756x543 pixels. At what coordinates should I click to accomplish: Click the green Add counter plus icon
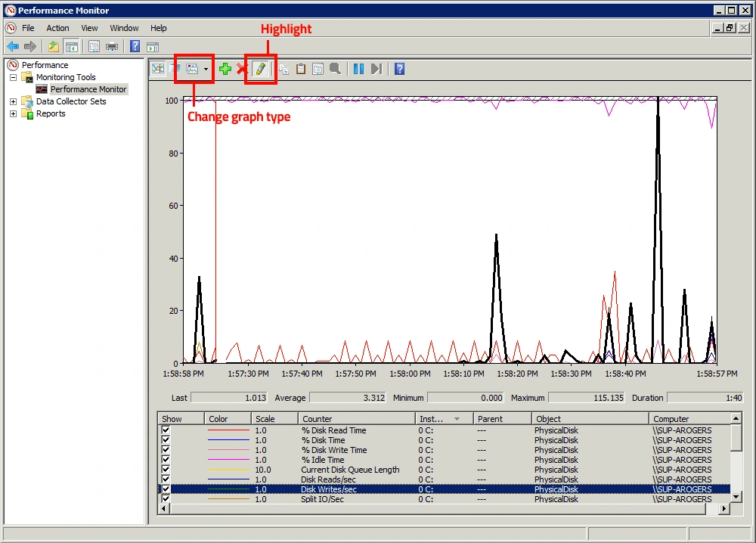point(225,69)
